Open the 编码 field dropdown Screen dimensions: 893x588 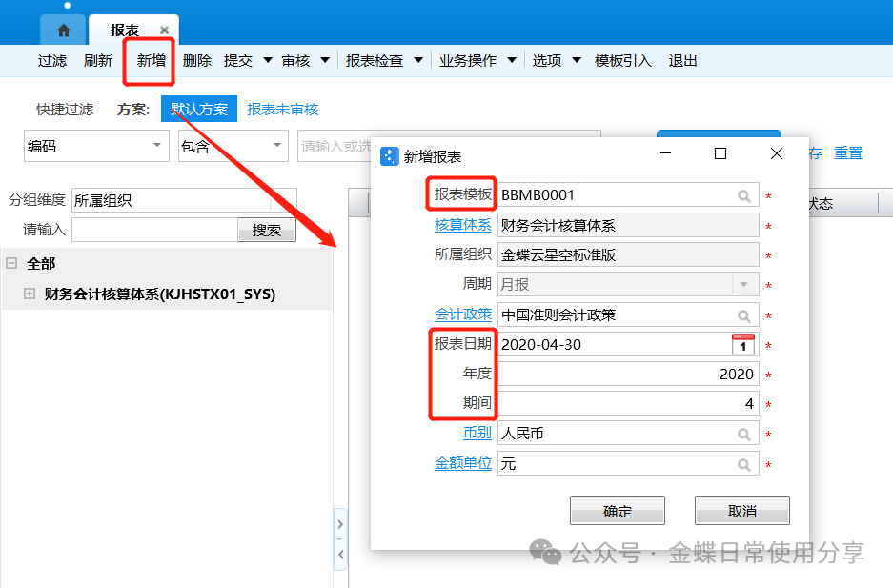point(157,146)
